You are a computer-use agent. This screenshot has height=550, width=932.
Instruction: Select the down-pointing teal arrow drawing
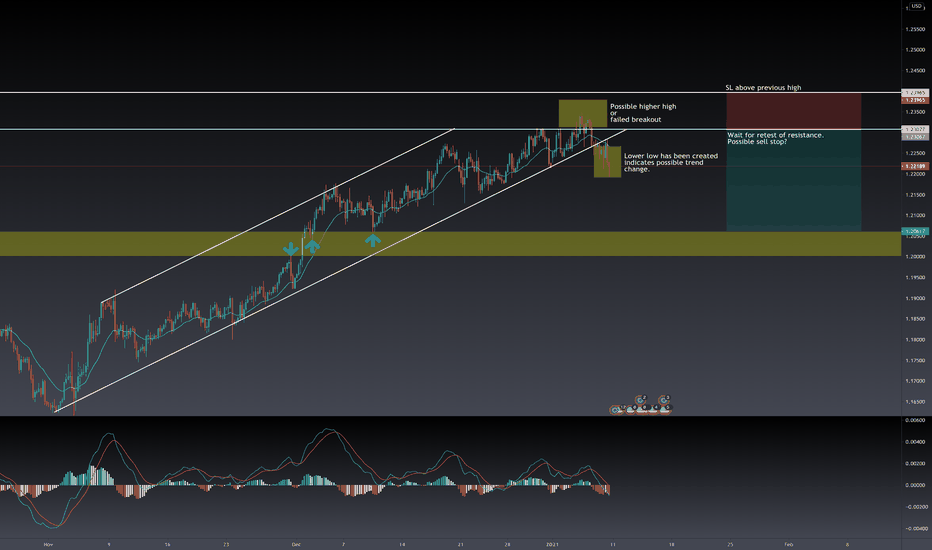click(290, 249)
